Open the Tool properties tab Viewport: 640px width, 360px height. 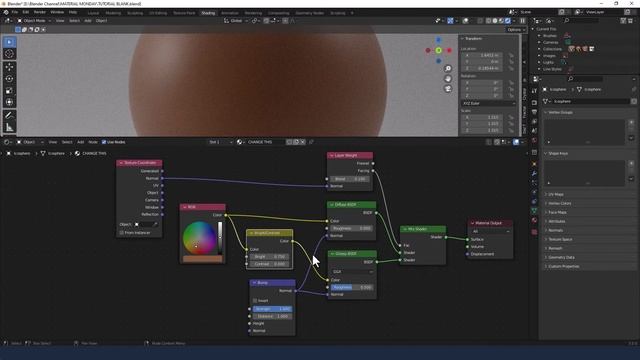point(534,91)
